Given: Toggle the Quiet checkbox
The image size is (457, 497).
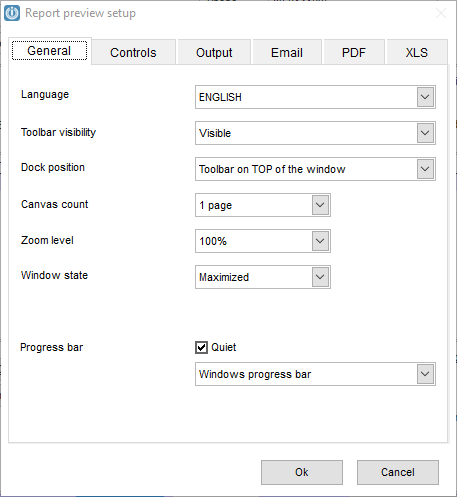Looking at the screenshot, I should coord(201,347).
